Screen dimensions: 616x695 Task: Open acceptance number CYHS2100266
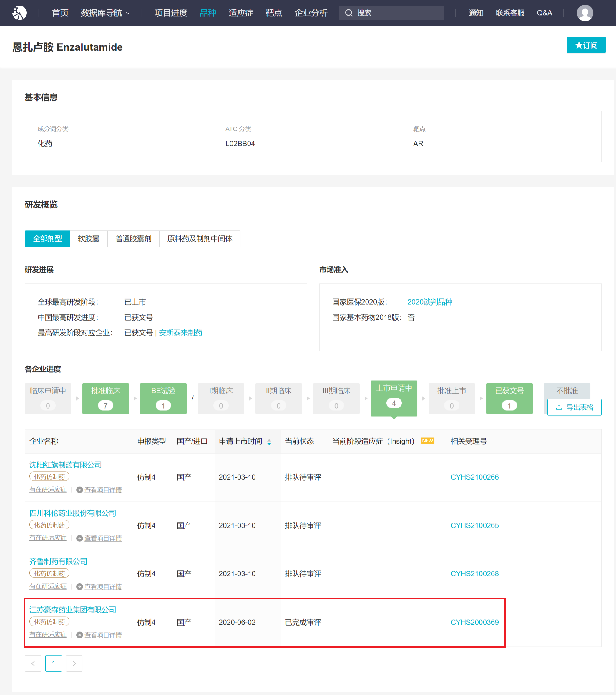tap(474, 477)
